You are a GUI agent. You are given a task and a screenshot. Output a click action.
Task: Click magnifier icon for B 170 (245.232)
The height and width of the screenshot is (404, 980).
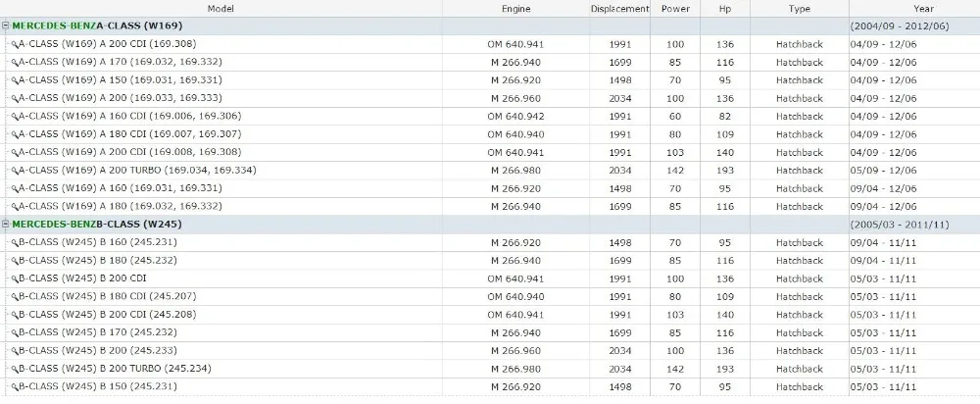pos(15,332)
